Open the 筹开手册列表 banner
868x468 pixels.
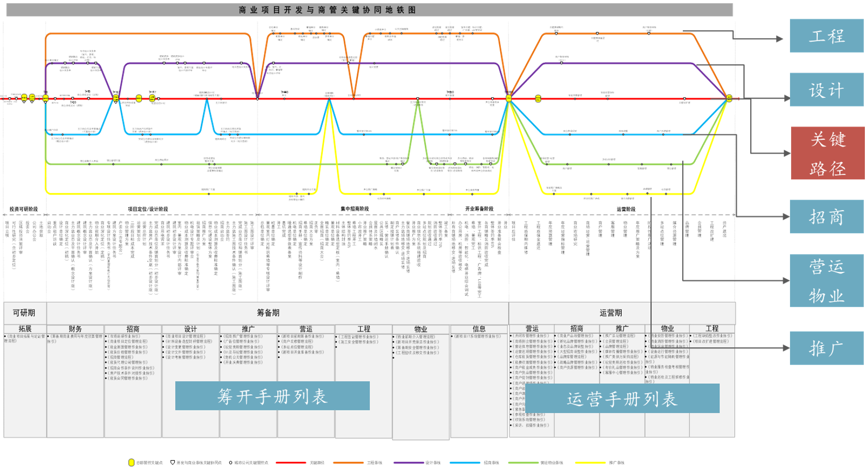pos(272,396)
